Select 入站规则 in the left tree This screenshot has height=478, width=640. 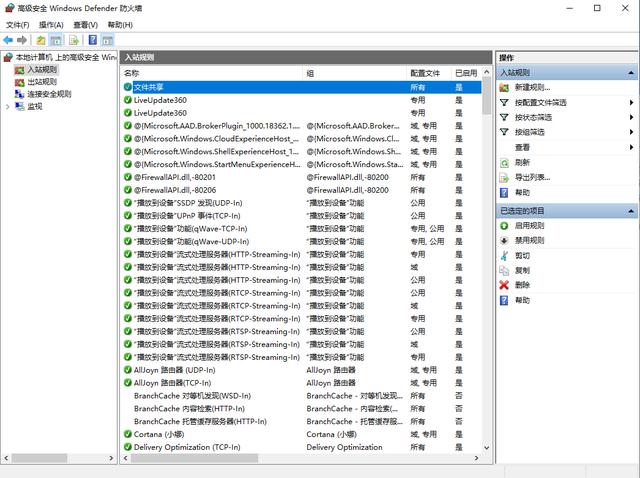pyautogui.click(x=42, y=70)
